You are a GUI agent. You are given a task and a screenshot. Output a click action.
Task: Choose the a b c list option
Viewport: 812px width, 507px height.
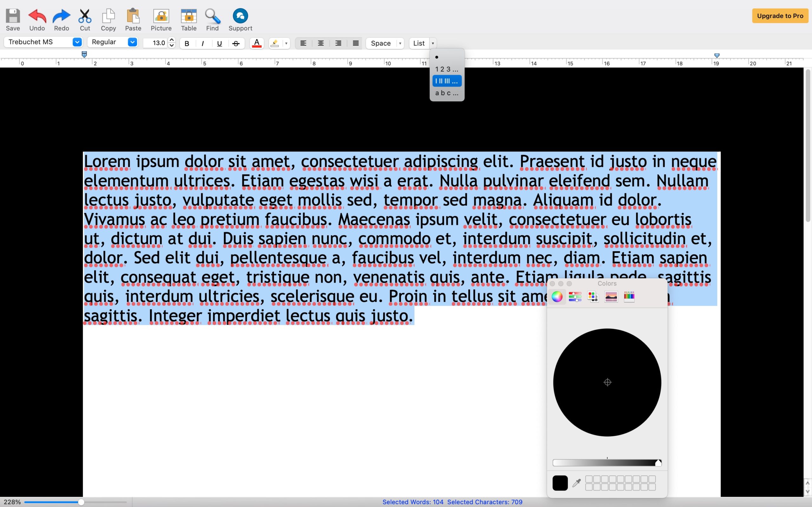[x=446, y=93]
